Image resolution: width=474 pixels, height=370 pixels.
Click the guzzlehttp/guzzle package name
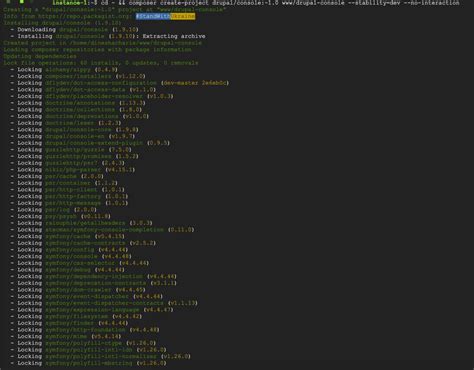(75, 149)
